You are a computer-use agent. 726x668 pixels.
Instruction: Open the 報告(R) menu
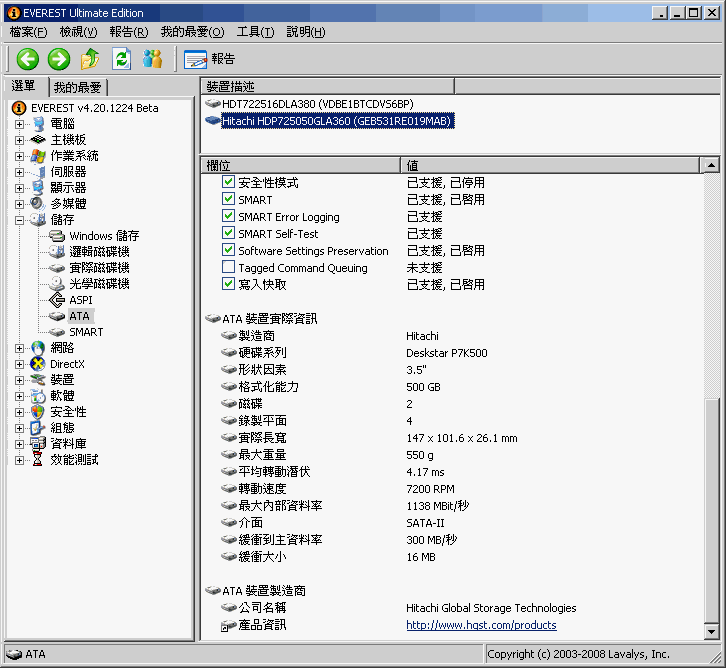coord(129,32)
